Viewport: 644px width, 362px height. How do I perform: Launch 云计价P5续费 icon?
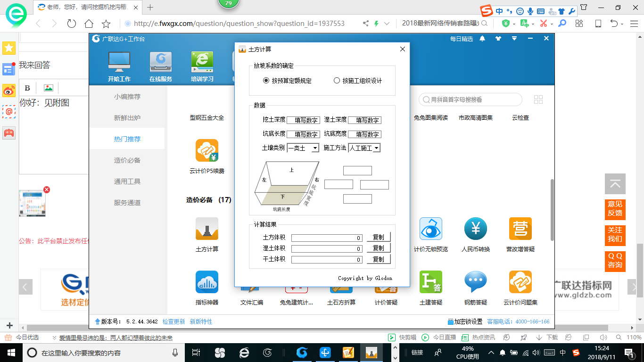207,151
